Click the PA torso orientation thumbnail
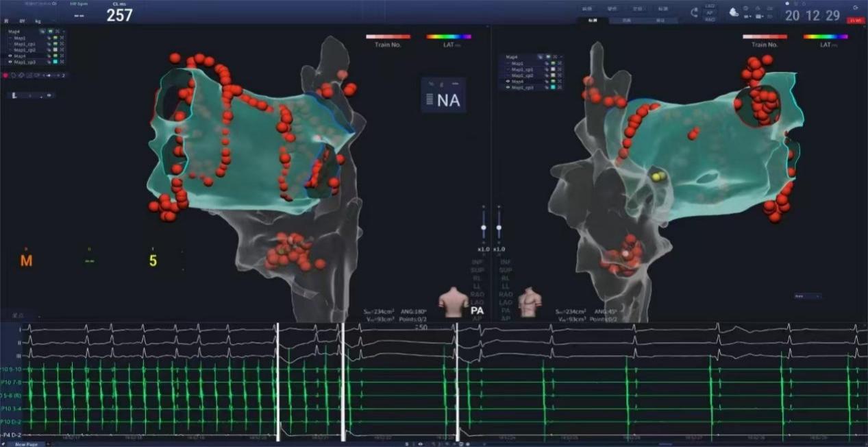Viewport: 868px width, 447px height. point(453,302)
